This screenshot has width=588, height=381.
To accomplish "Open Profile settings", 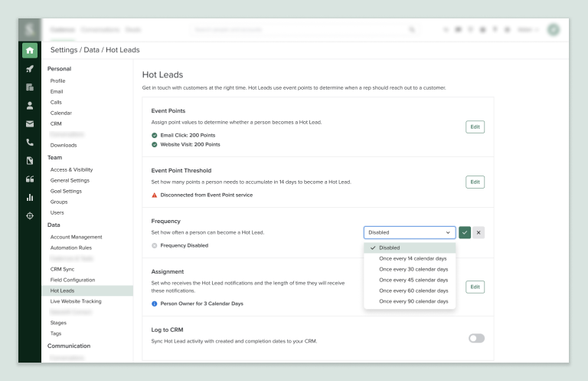I will 57,80.
